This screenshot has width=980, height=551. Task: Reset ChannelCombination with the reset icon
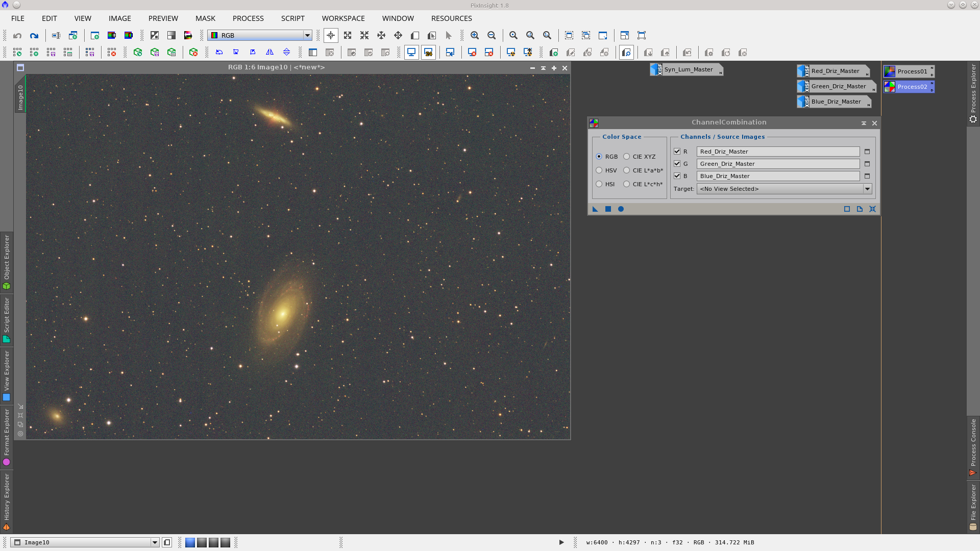click(873, 209)
